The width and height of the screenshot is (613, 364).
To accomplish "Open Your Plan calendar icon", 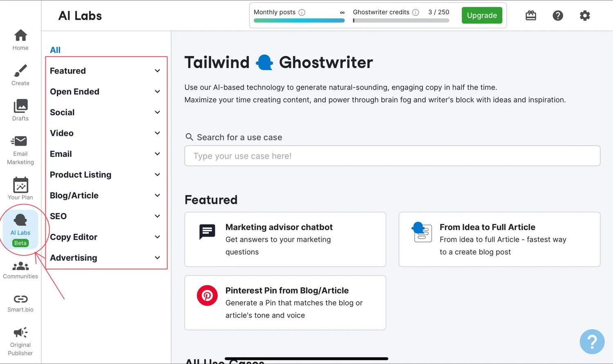I will [20, 186].
